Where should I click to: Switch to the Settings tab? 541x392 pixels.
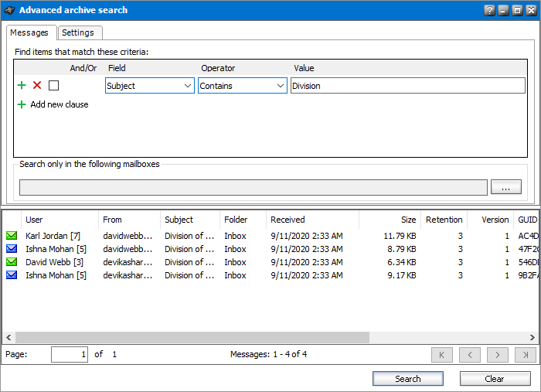click(78, 32)
